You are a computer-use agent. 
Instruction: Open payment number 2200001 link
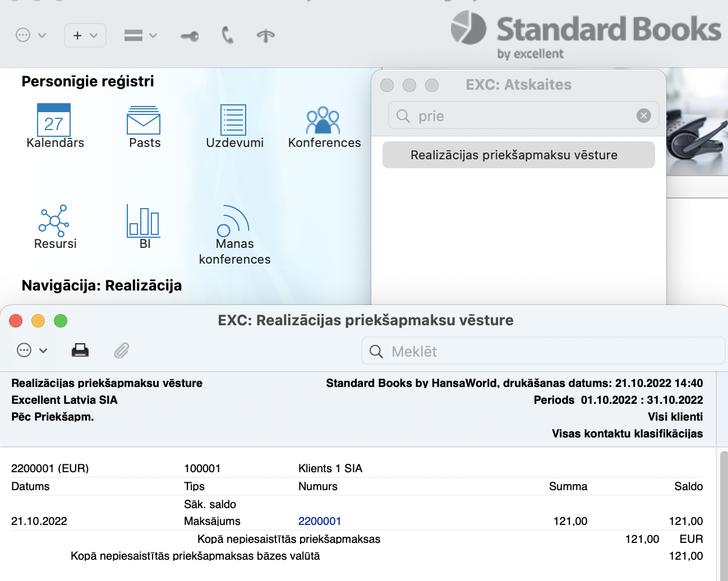(x=319, y=521)
